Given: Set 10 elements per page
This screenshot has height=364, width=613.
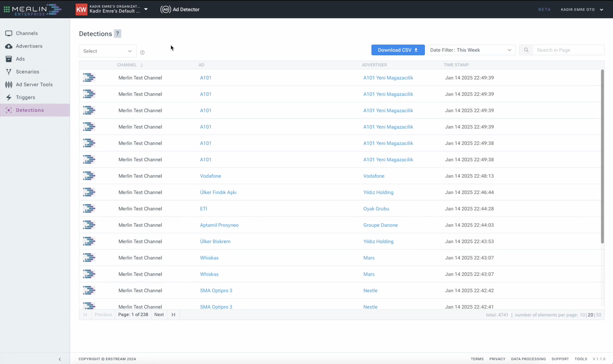Looking at the screenshot, I should (582, 315).
